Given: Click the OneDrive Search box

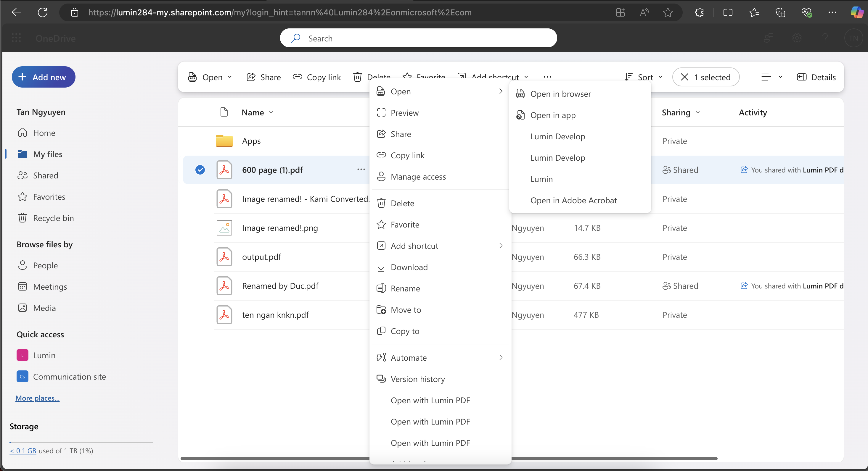Looking at the screenshot, I should click(x=418, y=38).
